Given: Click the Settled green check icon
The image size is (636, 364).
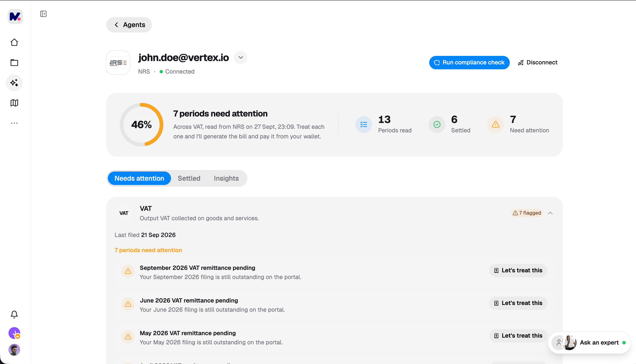Looking at the screenshot, I should (x=437, y=125).
